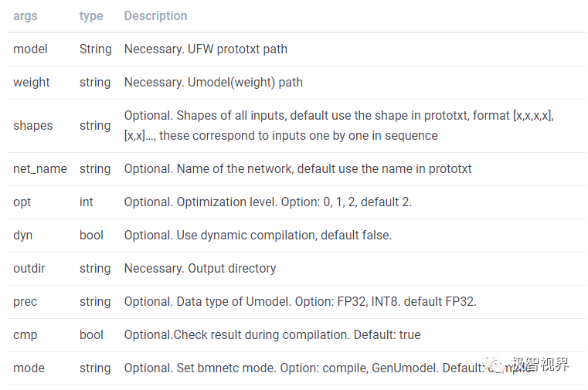Click the 'weight' argument cell
588x390 pixels.
click(32, 82)
